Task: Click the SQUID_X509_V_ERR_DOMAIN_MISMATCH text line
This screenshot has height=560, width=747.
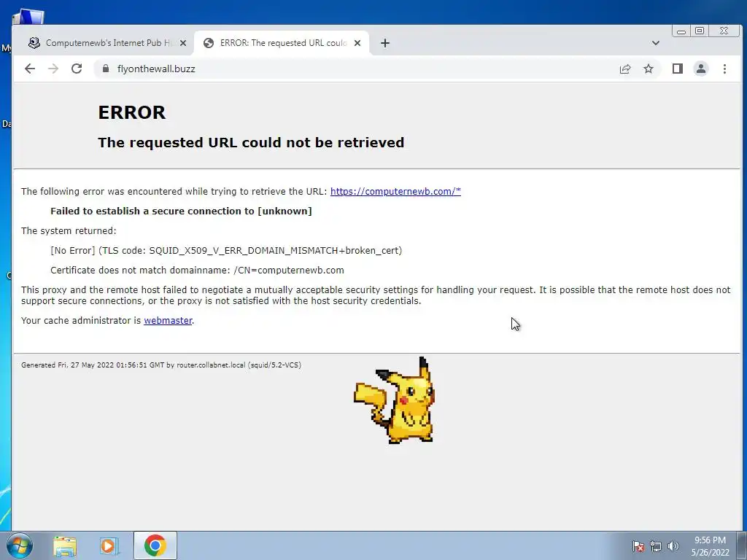Action: 226,251
